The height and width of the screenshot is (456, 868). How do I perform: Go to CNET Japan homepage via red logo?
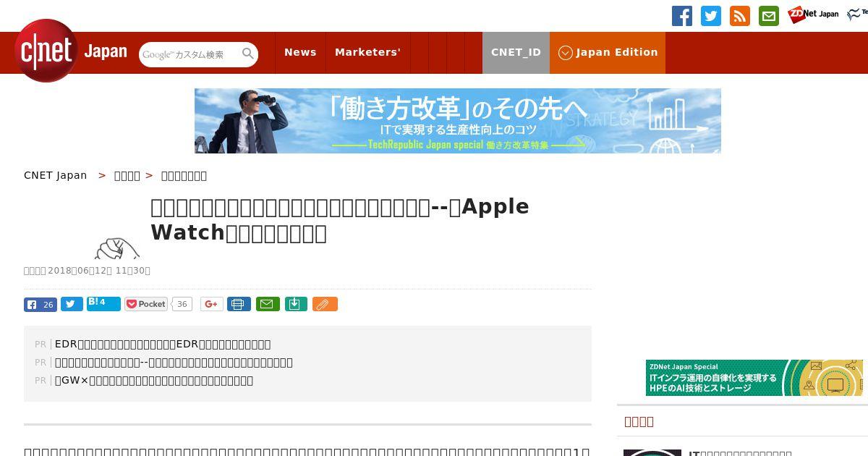coord(46,51)
